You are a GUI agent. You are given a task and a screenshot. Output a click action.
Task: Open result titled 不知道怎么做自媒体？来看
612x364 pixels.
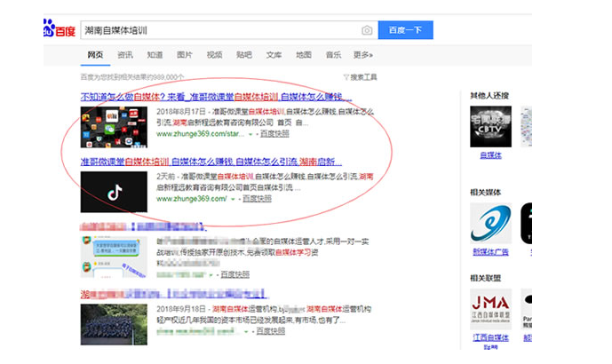216,97
